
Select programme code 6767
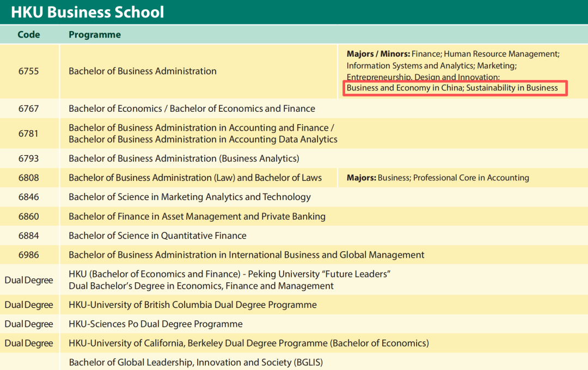click(28, 108)
